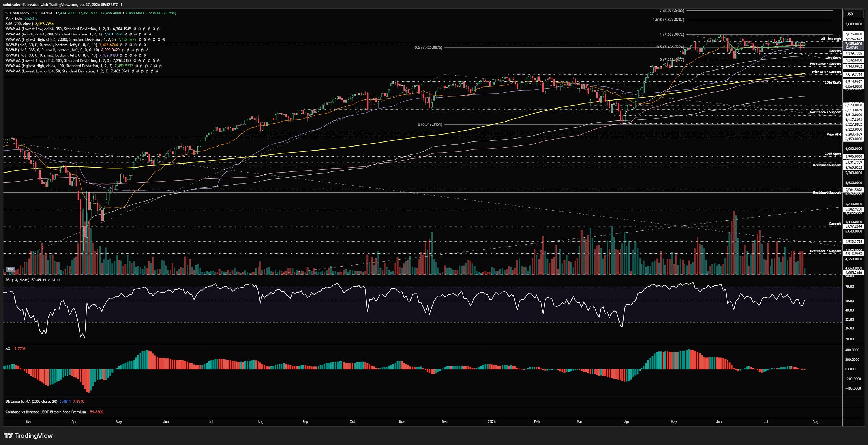Click the current price label 7,488.6000
868x445 pixels.
(854, 43)
